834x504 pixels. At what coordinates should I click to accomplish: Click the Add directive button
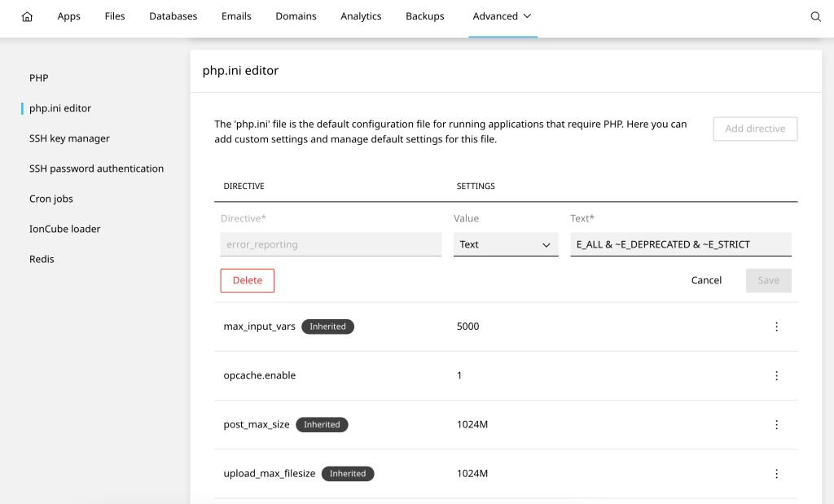(755, 129)
